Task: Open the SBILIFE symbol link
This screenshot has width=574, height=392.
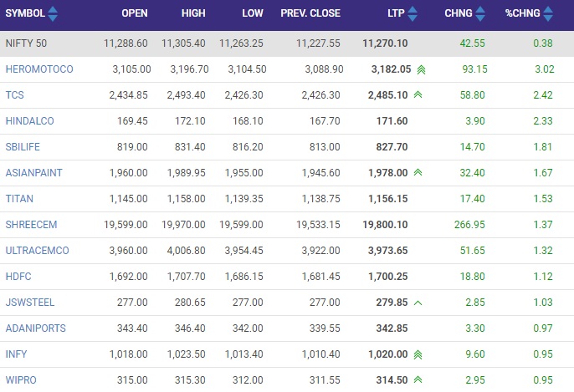Action: point(23,147)
